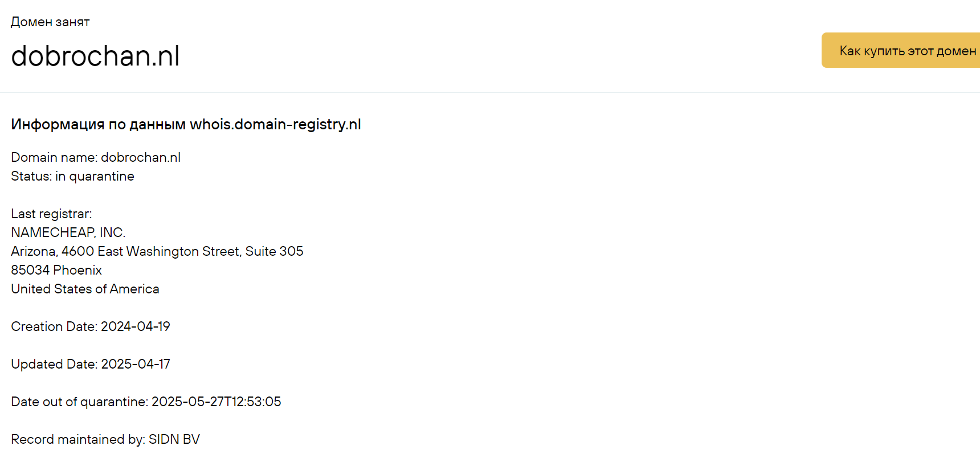Image resolution: width=980 pixels, height=466 pixels.
Task: Click the 'NAMECHEAP, INC.' registrar name
Action: (x=68, y=232)
